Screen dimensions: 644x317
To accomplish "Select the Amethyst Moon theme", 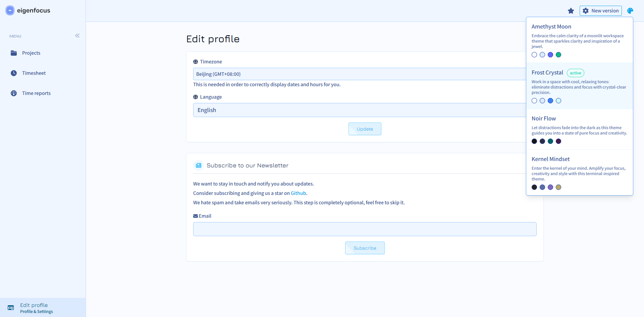I will (580, 40).
